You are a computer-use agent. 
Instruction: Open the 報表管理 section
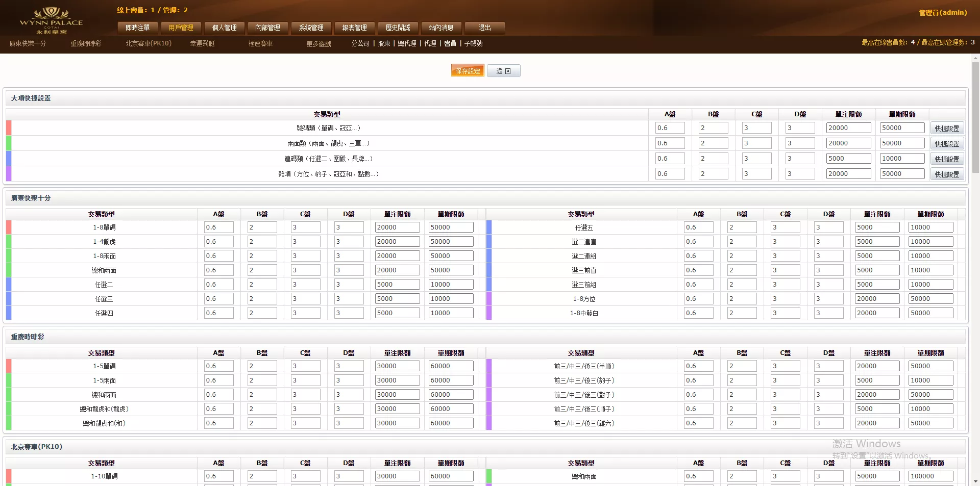[354, 28]
